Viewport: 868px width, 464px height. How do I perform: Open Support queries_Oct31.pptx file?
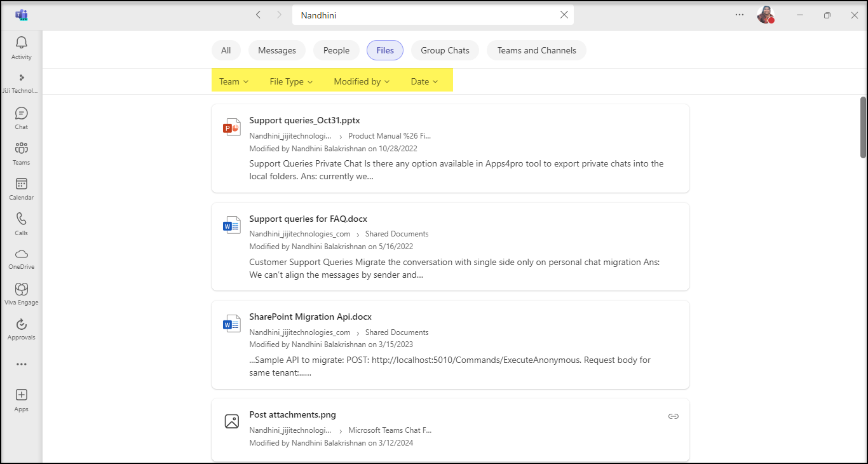(304, 120)
